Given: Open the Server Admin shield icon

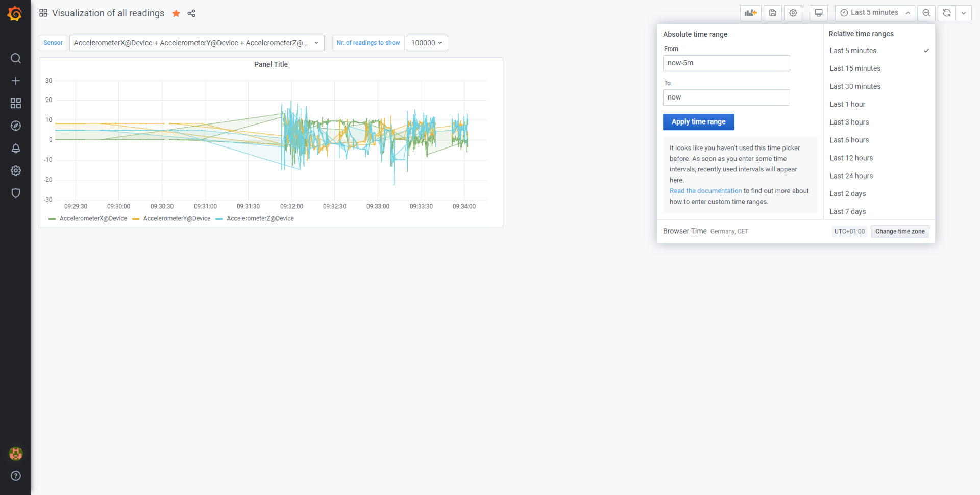Looking at the screenshot, I should pos(16,193).
